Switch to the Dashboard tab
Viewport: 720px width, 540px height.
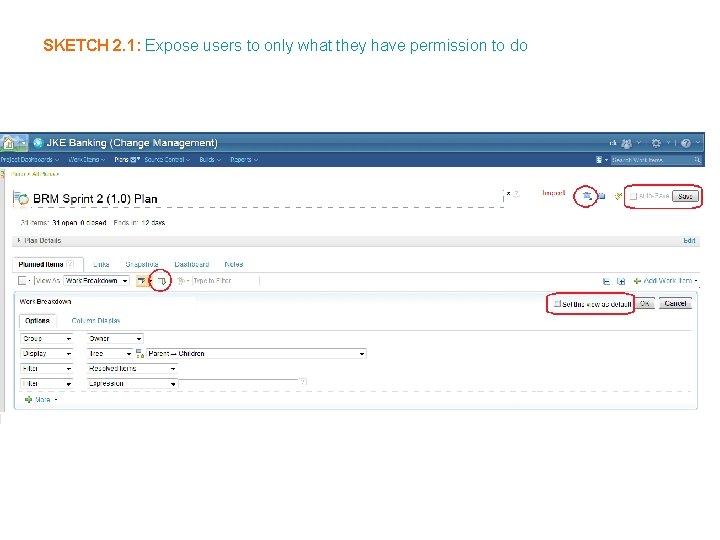pyautogui.click(x=192, y=264)
